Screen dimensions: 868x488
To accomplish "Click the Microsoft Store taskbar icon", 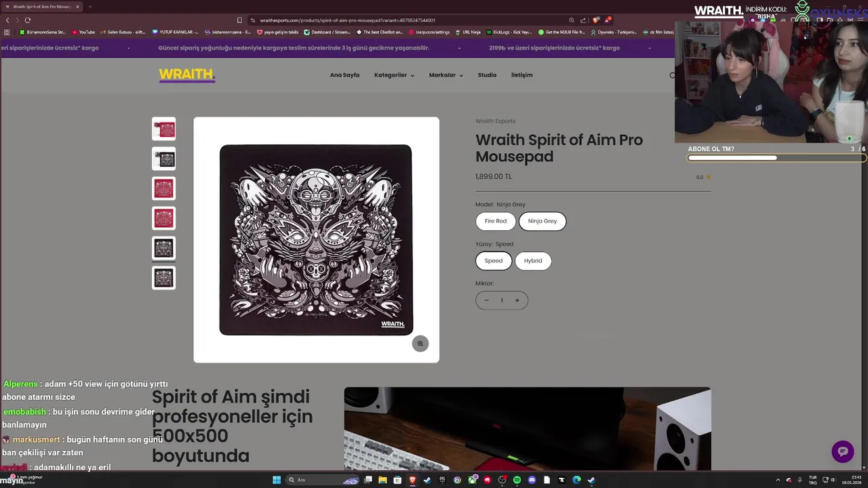I will coord(397,480).
